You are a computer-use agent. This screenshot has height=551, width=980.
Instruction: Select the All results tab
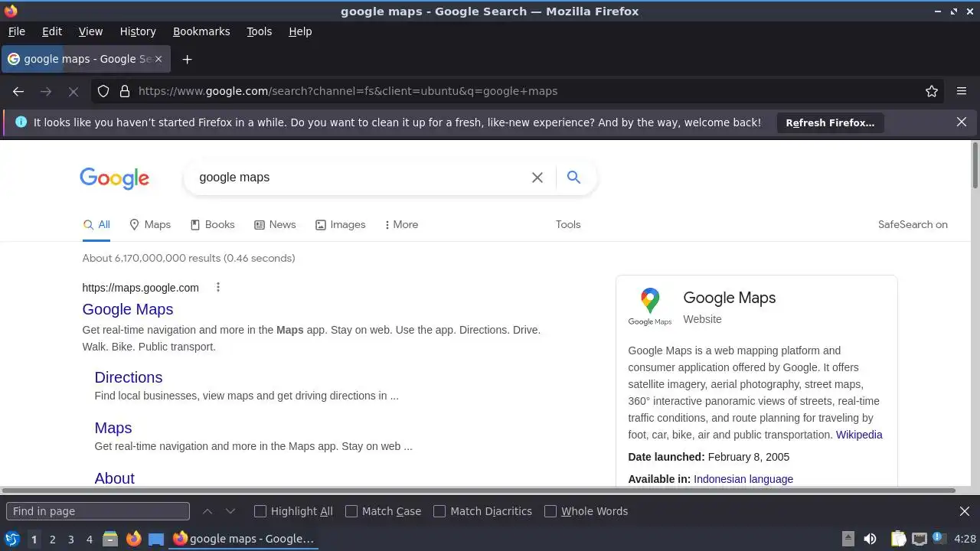pos(96,224)
